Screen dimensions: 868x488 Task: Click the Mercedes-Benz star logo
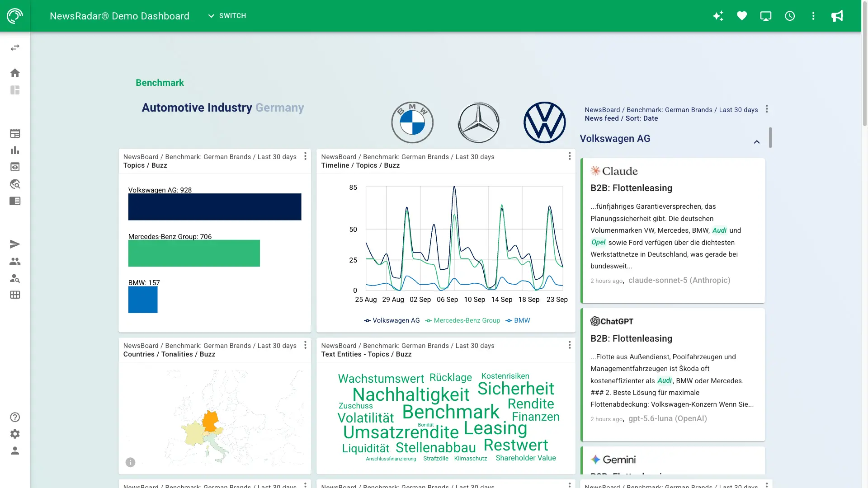[479, 122]
